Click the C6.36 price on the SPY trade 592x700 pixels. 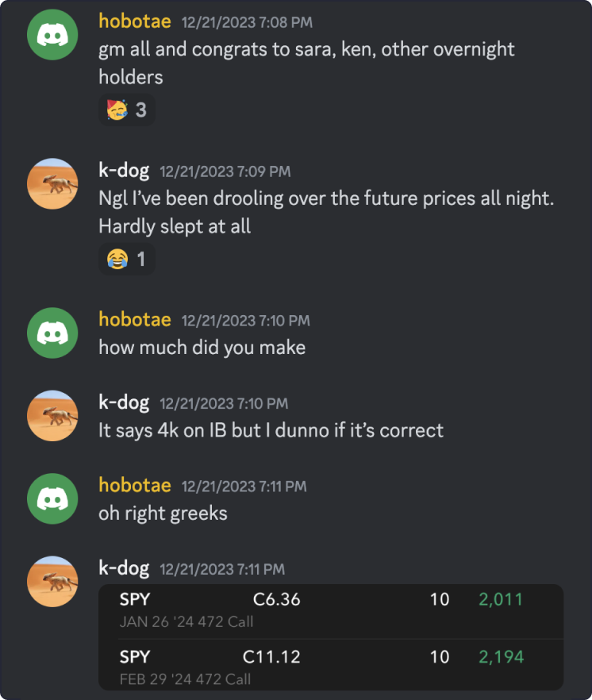coord(275,601)
